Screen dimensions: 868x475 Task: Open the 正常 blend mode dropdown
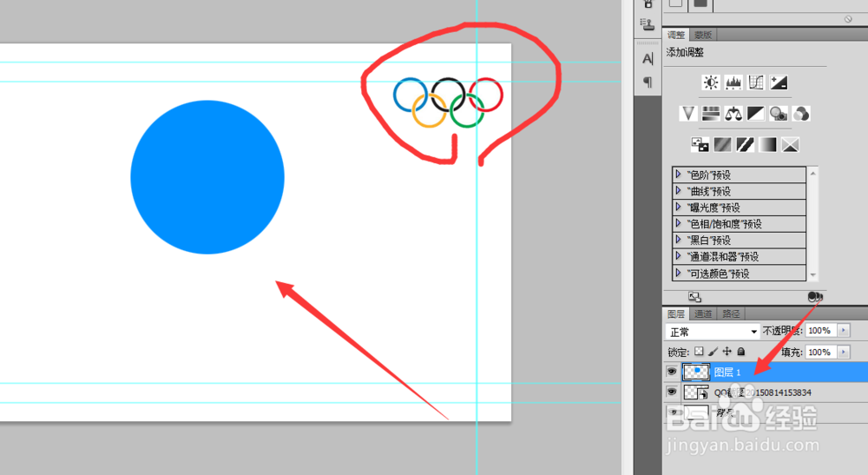click(712, 332)
